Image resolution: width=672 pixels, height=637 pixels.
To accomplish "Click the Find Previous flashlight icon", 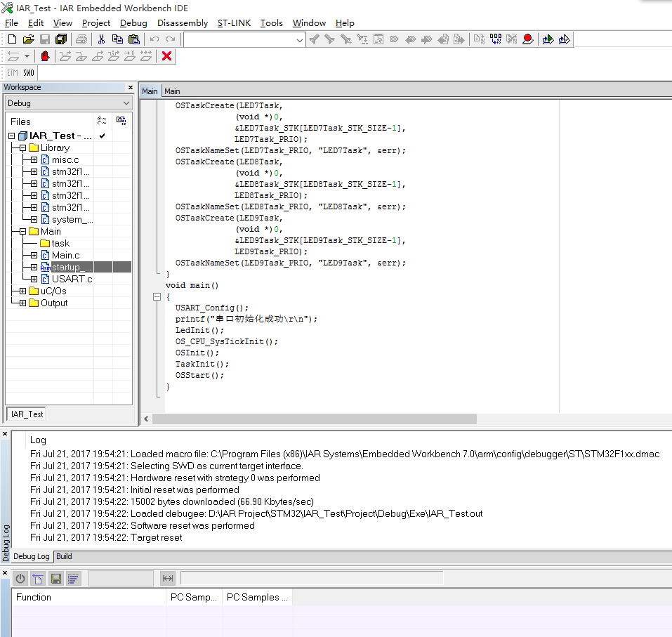I will tap(314, 39).
